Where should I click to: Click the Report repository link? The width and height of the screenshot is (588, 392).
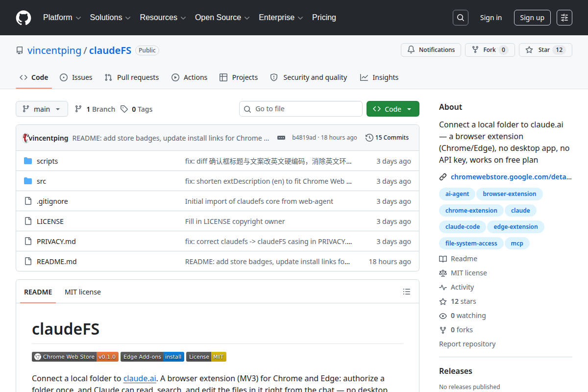(x=467, y=344)
